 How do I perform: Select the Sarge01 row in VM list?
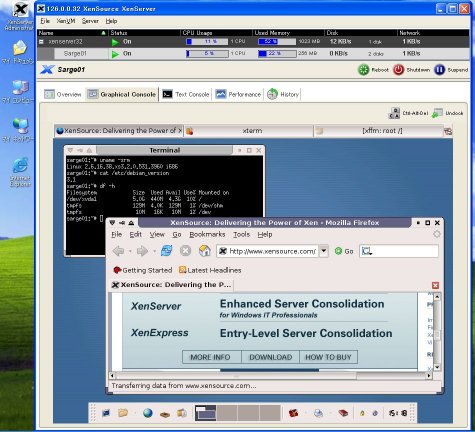(253, 54)
